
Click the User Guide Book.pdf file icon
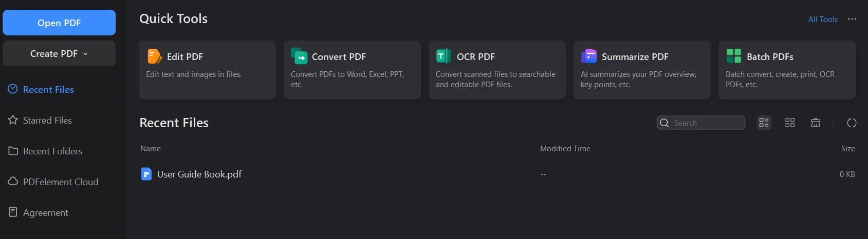[146, 174]
